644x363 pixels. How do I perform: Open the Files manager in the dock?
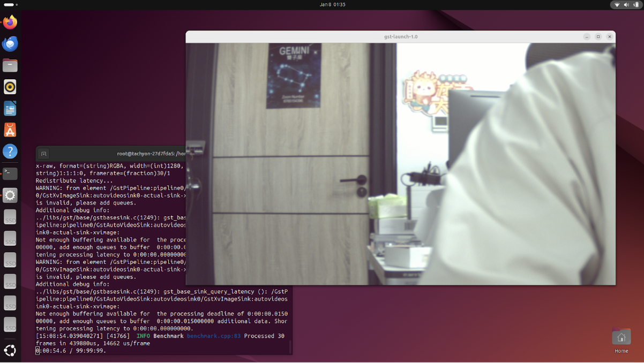click(10, 65)
